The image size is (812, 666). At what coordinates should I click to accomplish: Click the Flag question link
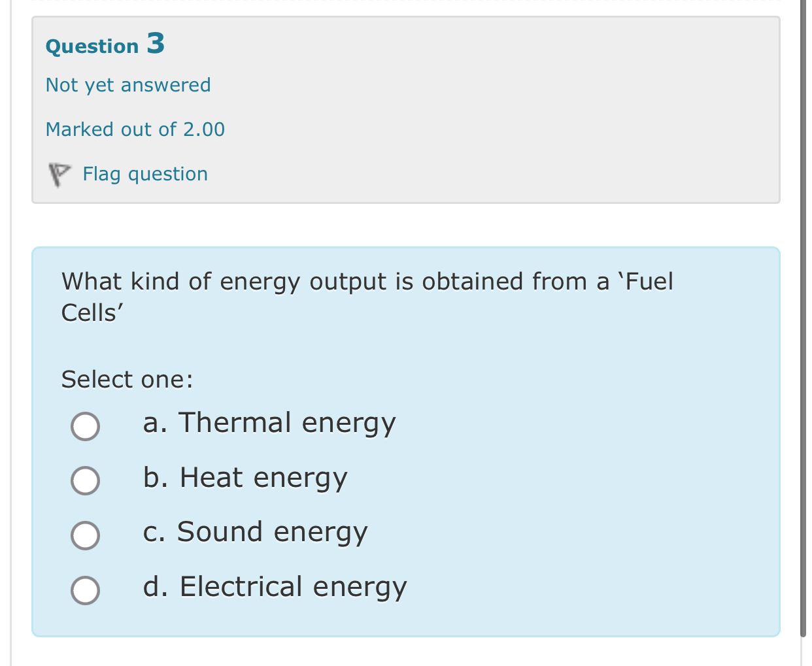pos(145,173)
